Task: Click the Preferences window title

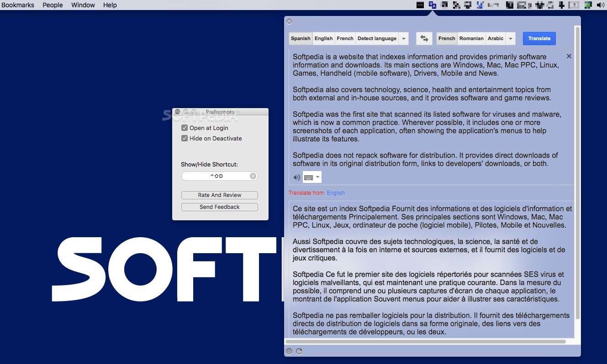Action: tap(220, 112)
